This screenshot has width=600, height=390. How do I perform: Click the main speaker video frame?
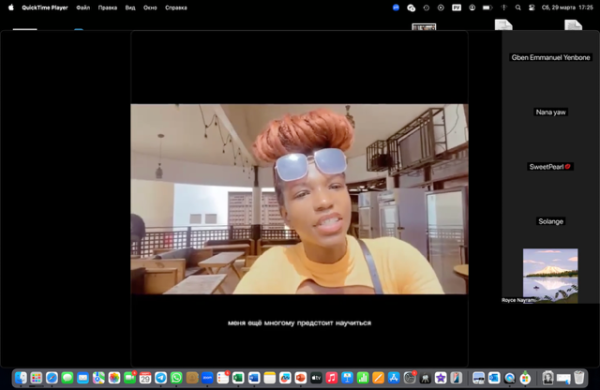coord(299,199)
